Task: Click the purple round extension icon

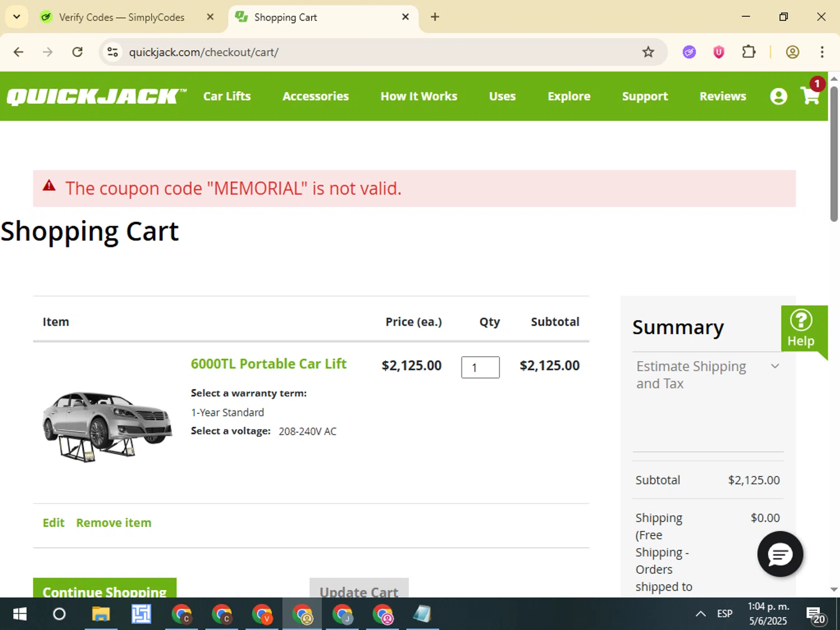Action: [x=689, y=52]
